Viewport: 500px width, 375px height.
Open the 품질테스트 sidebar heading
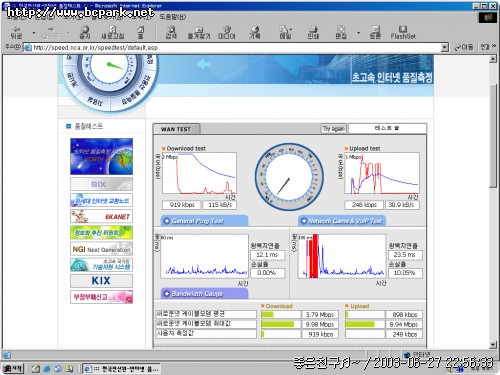pyautogui.click(x=88, y=126)
